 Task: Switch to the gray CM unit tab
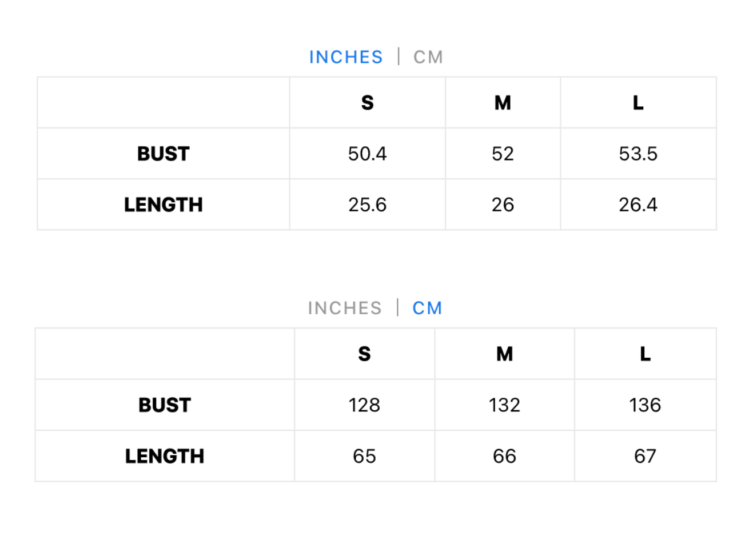[428, 57]
